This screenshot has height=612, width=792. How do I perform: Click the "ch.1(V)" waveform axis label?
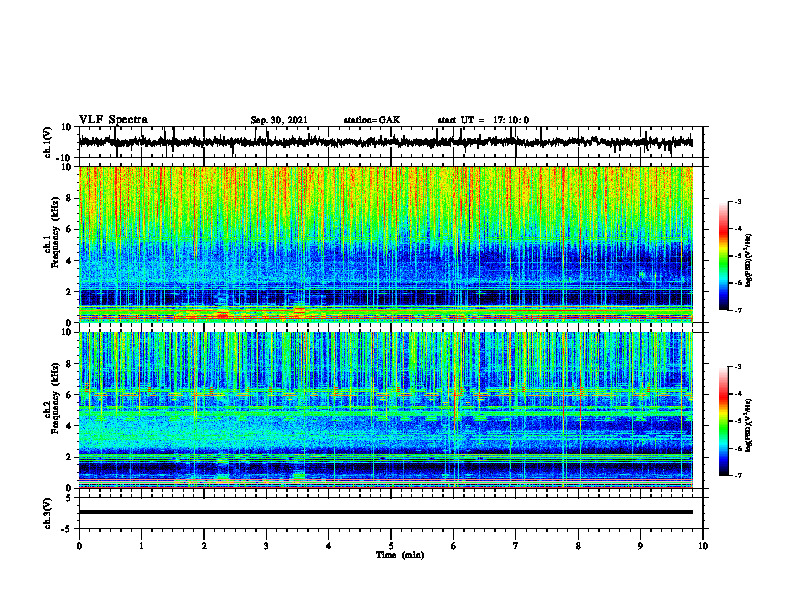click(x=47, y=142)
